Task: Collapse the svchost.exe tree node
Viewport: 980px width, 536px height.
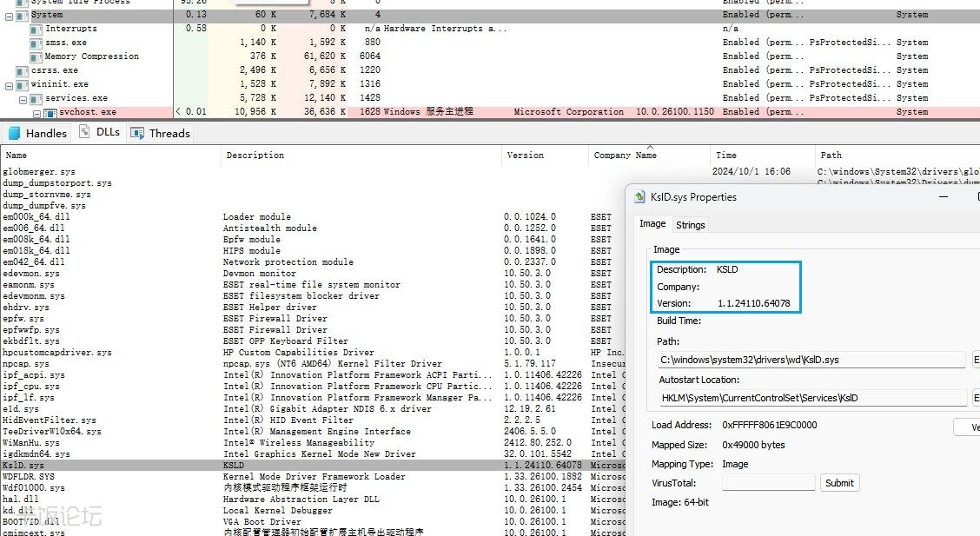Action: click(x=37, y=113)
